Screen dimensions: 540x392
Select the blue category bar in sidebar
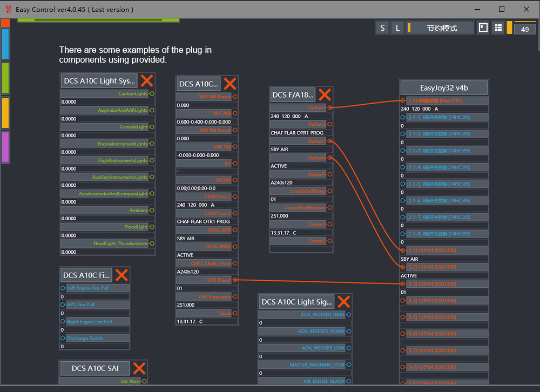tap(5, 44)
